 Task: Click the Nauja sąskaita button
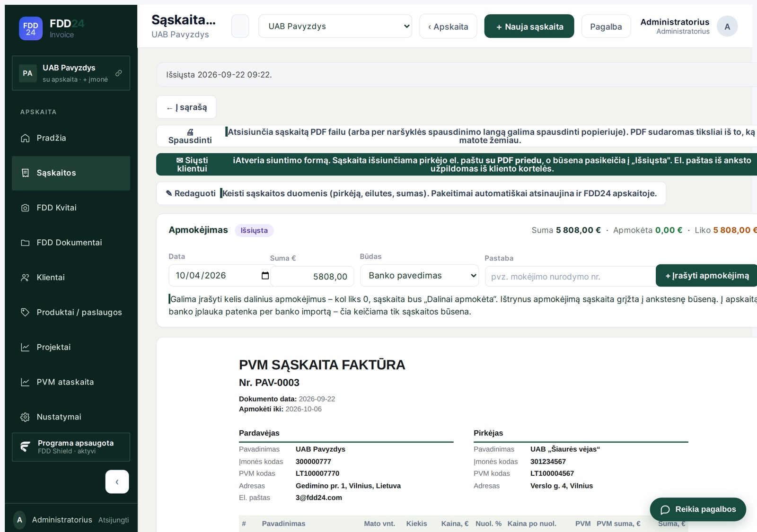pyautogui.click(x=529, y=26)
